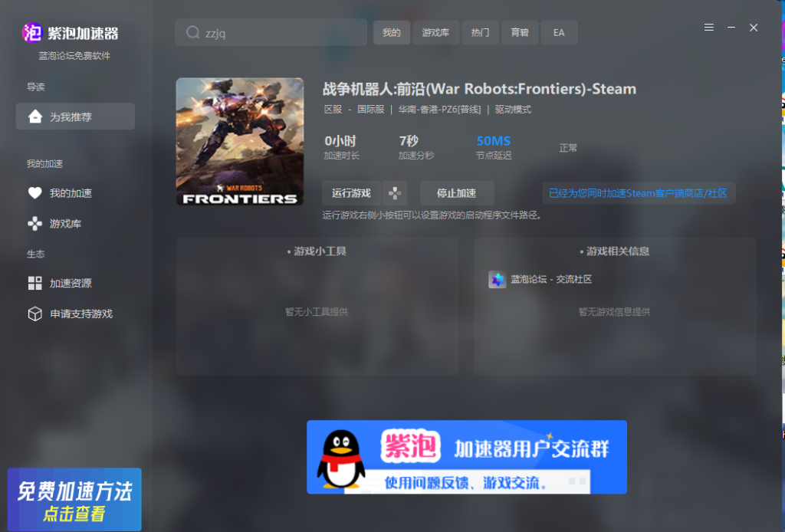785x532 pixels.
Task: Click the 暂无小工具提供 text
Action: [x=317, y=312]
